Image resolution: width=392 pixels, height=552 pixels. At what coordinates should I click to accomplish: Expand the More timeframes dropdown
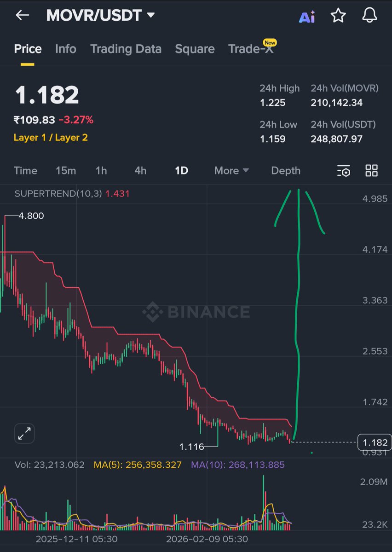point(231,171)
